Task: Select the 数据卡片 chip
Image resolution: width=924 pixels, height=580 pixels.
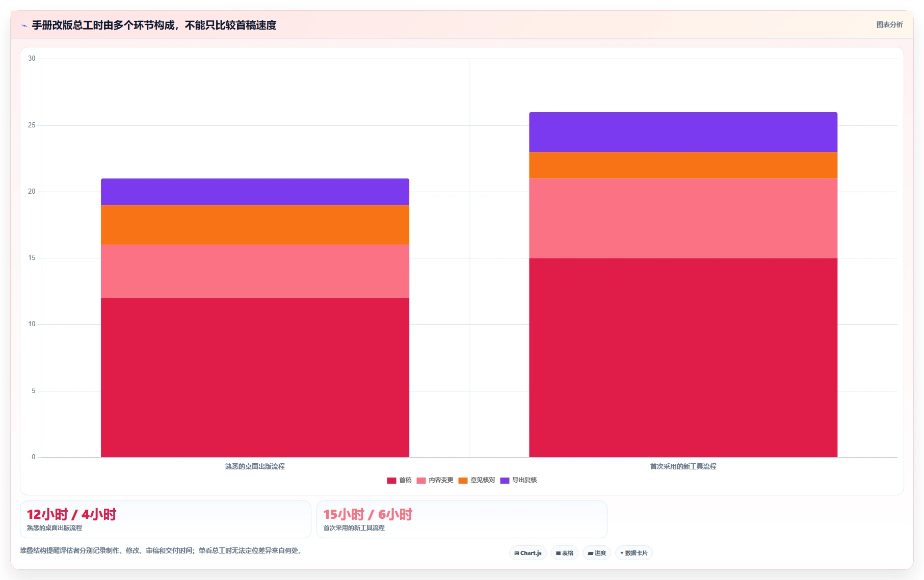Action: pyautogui.click(x=633, y=553)
